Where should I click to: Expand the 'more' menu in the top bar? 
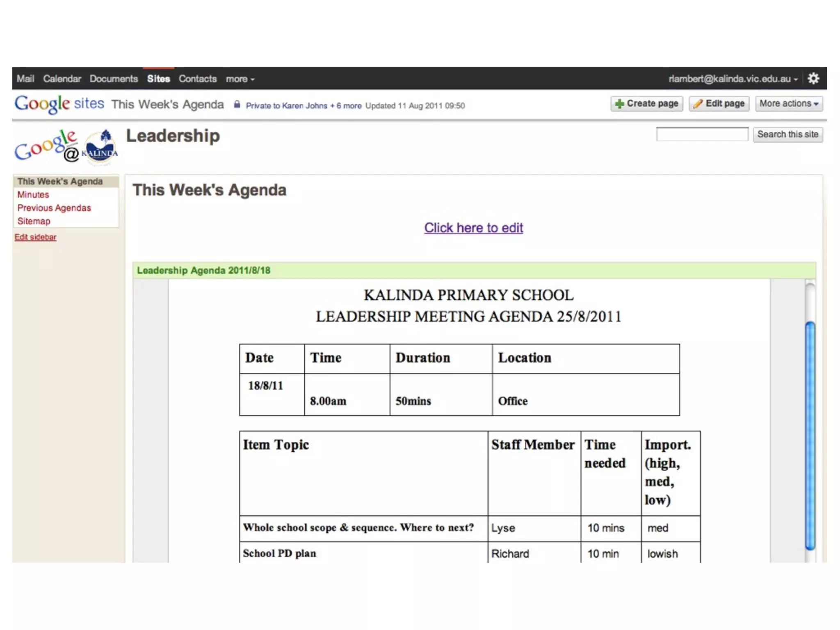click(240, 79)
